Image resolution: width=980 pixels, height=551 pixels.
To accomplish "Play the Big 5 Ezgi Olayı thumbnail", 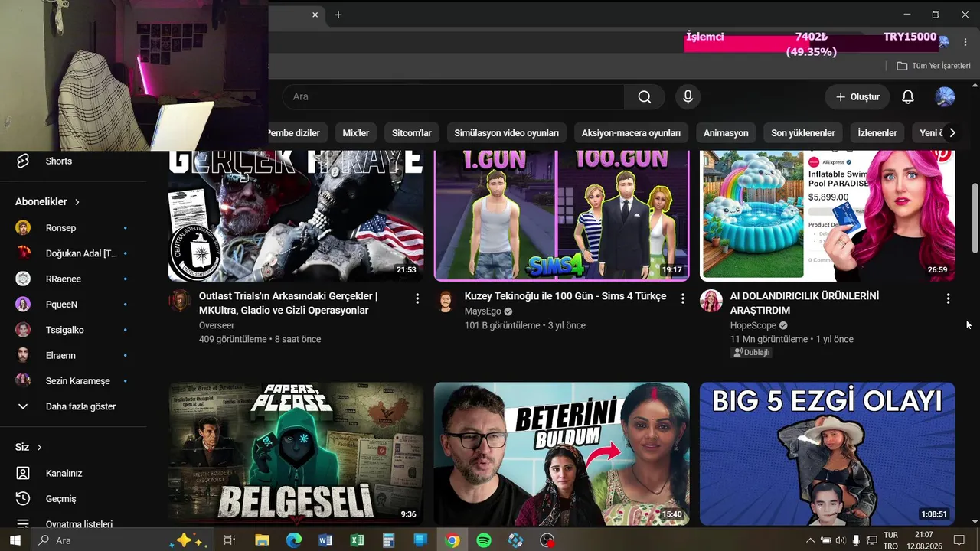I will click(828, 454).
